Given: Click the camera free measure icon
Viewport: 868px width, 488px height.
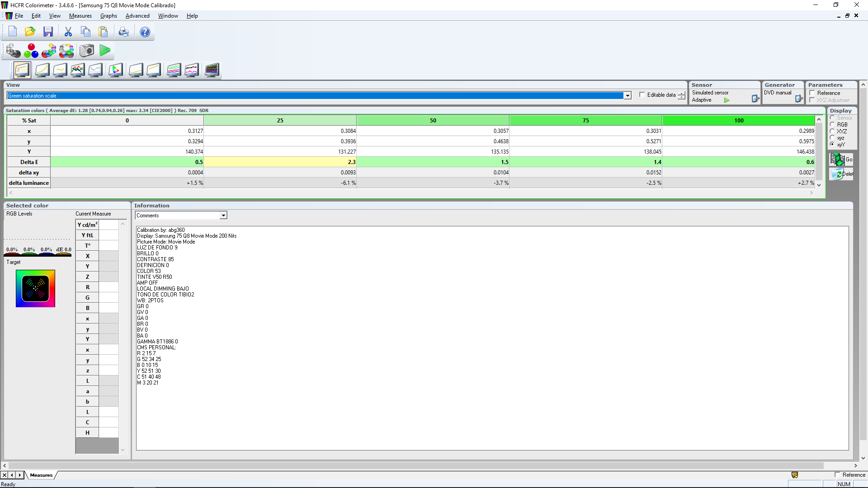Looking at the screenshot, I should (87, 51).
